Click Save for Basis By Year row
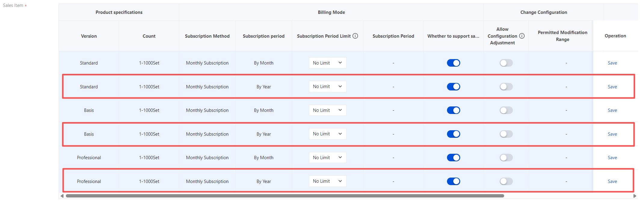 612,134
